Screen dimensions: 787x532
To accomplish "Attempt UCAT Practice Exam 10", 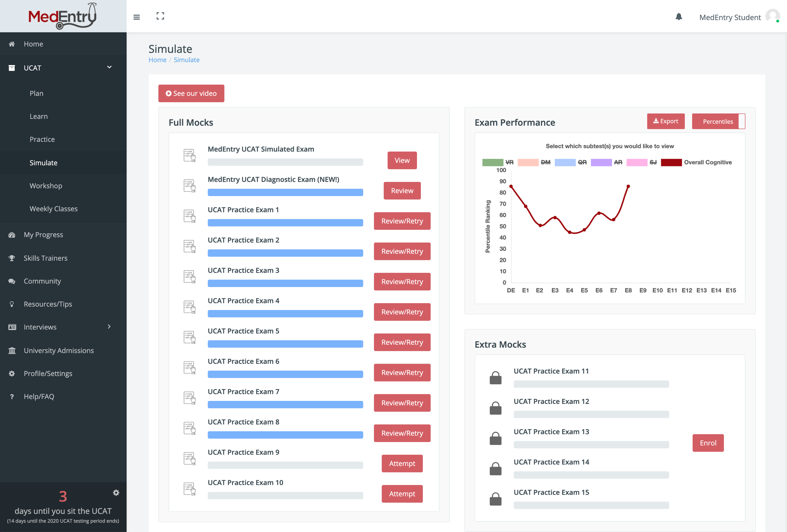I will (x=402, y=494).
